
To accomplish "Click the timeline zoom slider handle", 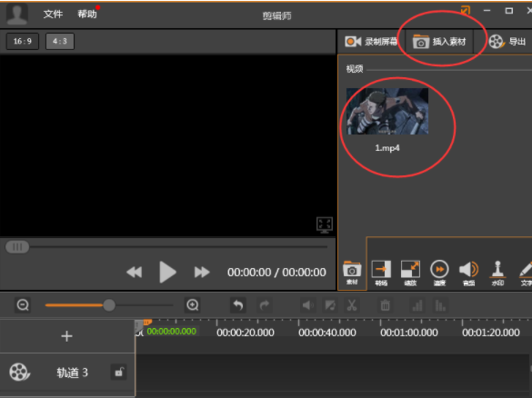I will tap(109, 305).
